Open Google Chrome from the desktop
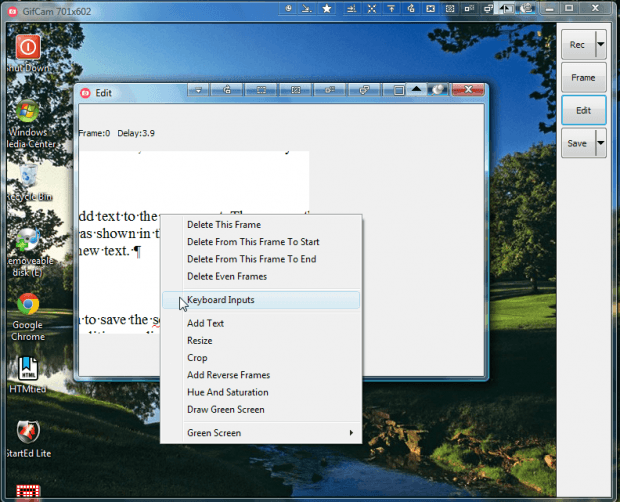620x502 pixels. point(27,306)
